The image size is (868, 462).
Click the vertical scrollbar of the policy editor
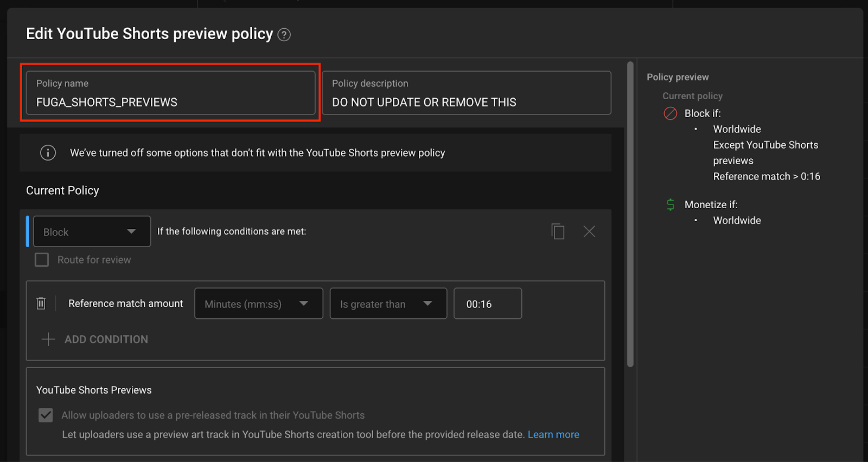click(630, 214)
